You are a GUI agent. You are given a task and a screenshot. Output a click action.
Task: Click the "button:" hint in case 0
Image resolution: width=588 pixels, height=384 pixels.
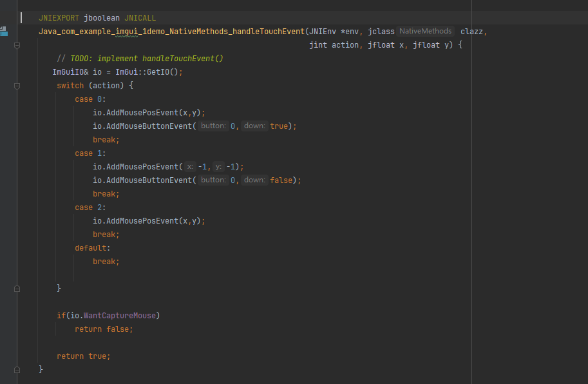213,126
